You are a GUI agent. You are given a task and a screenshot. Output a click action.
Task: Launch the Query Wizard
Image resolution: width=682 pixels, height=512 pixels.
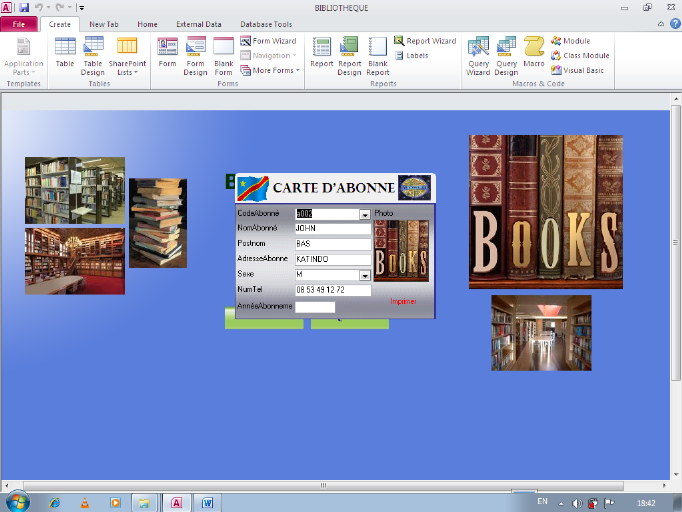point(478,53)
